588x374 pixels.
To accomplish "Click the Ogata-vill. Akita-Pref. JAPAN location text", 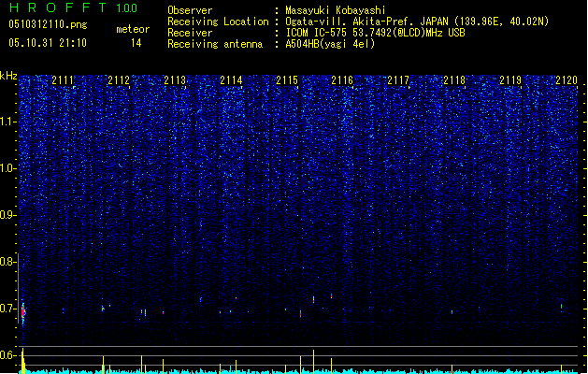I will tap(417, 22).
